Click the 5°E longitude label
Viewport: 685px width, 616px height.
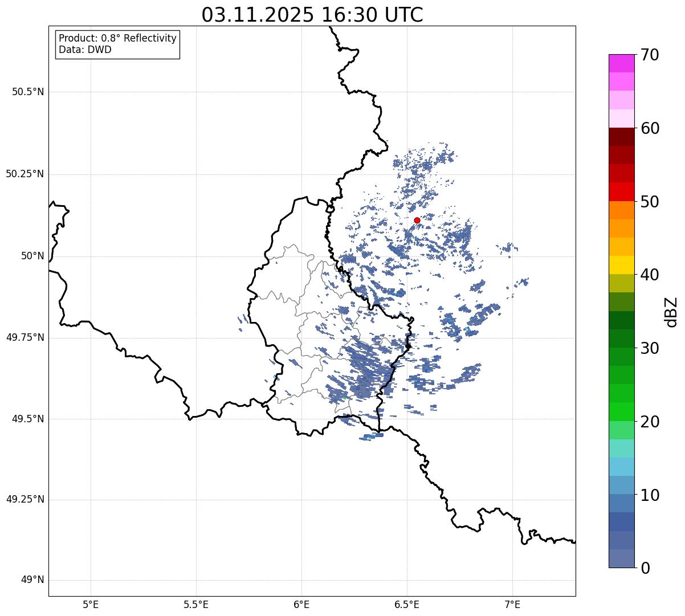click(91, 604)
